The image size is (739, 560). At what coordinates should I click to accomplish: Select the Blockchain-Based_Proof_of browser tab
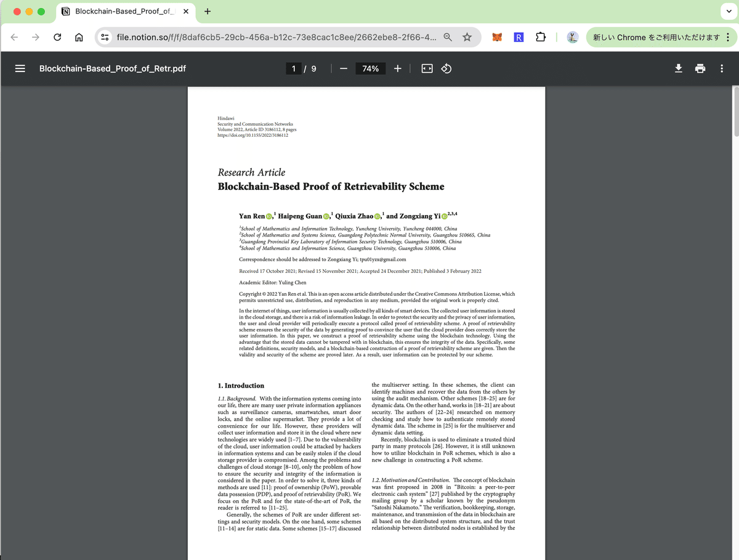coord(126,12)
